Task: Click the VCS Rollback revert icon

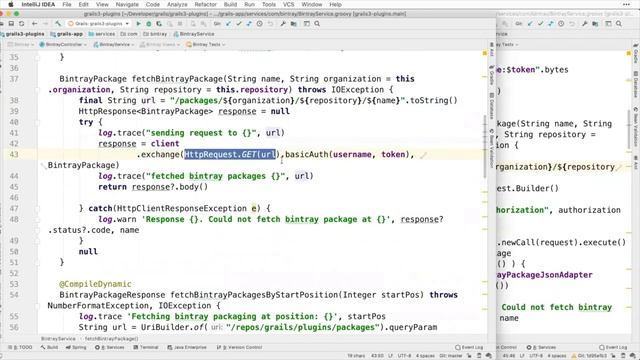Action: [x=270, y=24]
